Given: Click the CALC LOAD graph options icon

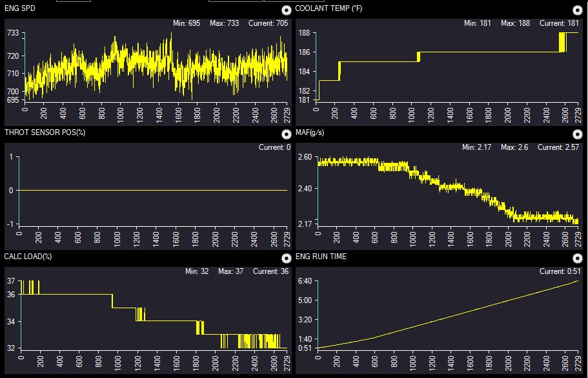Looking at the screenshot, I should tap(286, 258).
